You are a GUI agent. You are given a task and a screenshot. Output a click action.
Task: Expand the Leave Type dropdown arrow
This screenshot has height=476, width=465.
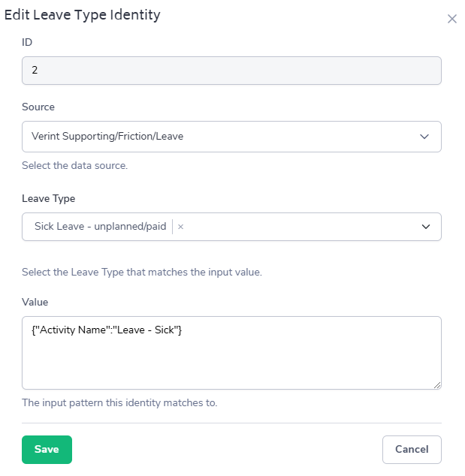pos(425,227)
